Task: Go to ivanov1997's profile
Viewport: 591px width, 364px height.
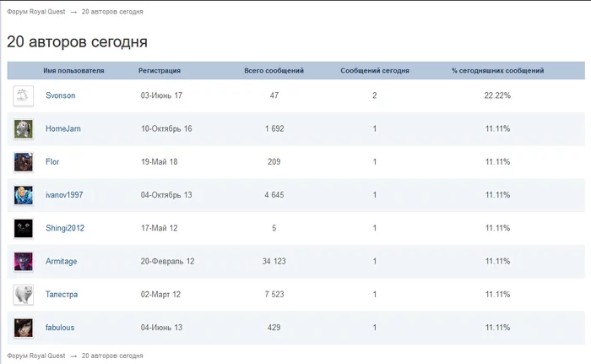Action: tap(64, 195)
